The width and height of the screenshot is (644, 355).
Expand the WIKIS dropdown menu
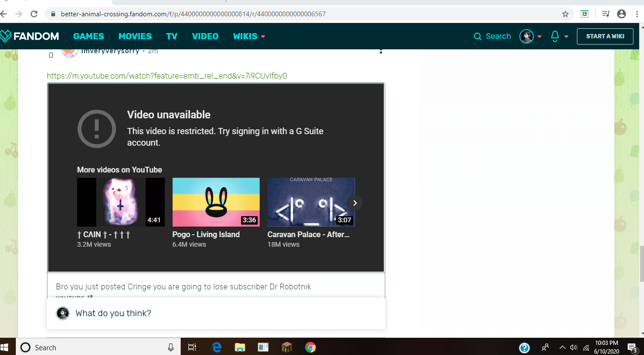249,36
